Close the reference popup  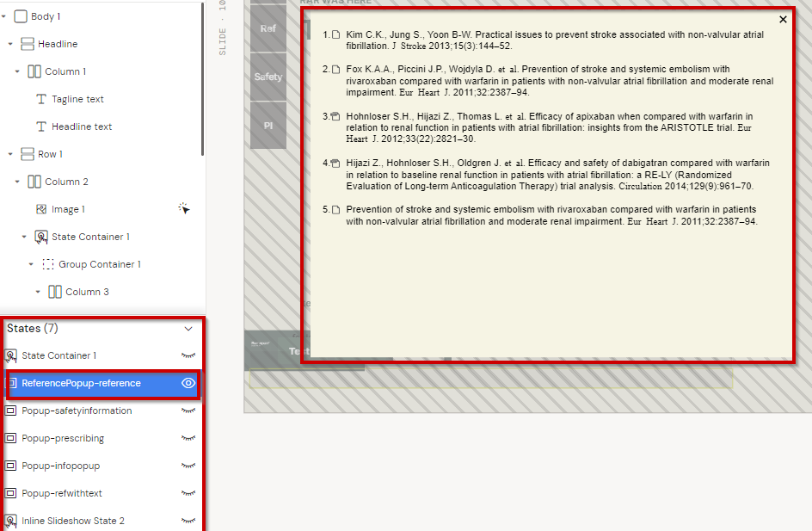pos(783,19)
